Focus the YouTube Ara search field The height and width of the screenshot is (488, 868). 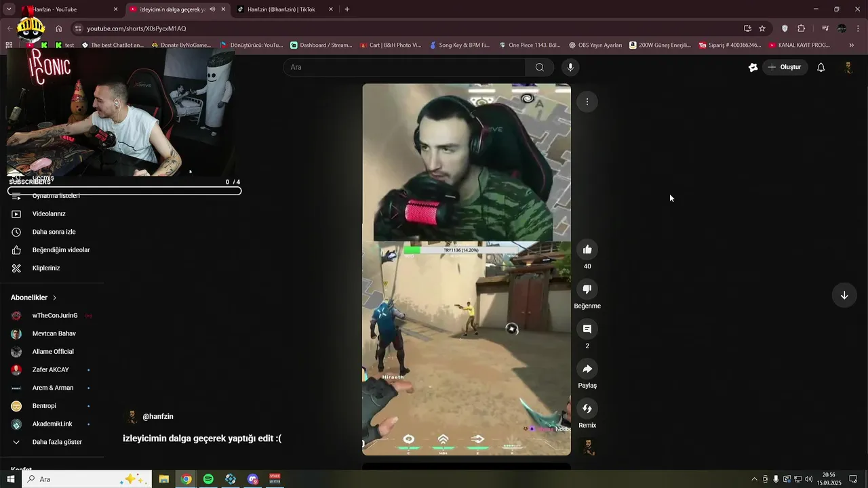[x=404, y=67]
